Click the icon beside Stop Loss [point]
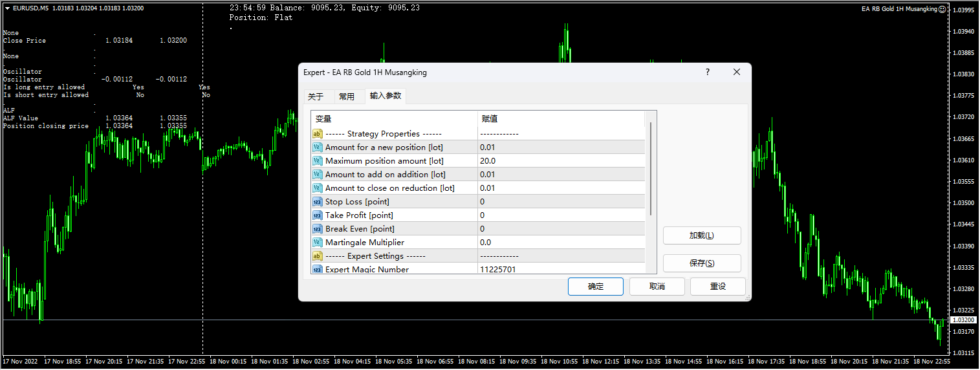 pos(318,202)
